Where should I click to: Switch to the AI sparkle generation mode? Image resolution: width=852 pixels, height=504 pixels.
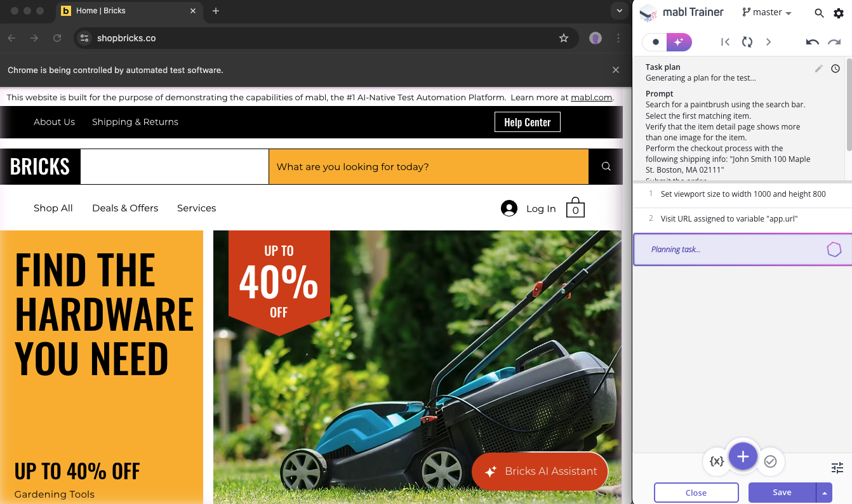point(679,42)
